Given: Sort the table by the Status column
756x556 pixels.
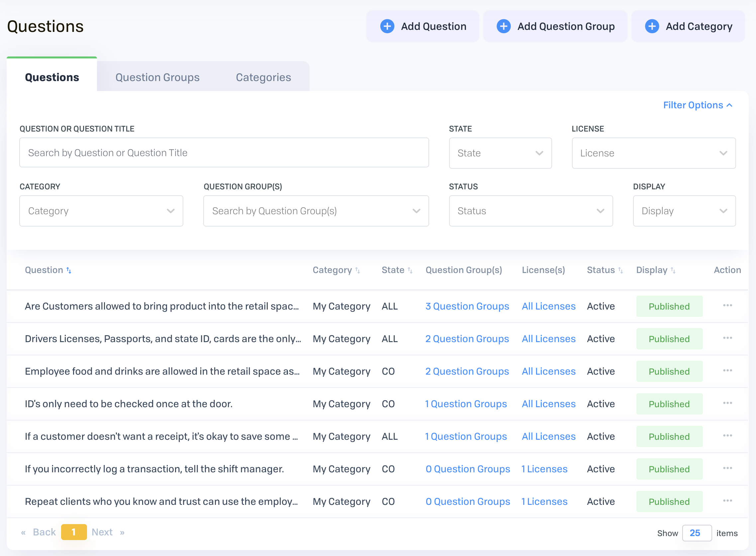Looking at the screenshot, I should (x=620, y=270).
